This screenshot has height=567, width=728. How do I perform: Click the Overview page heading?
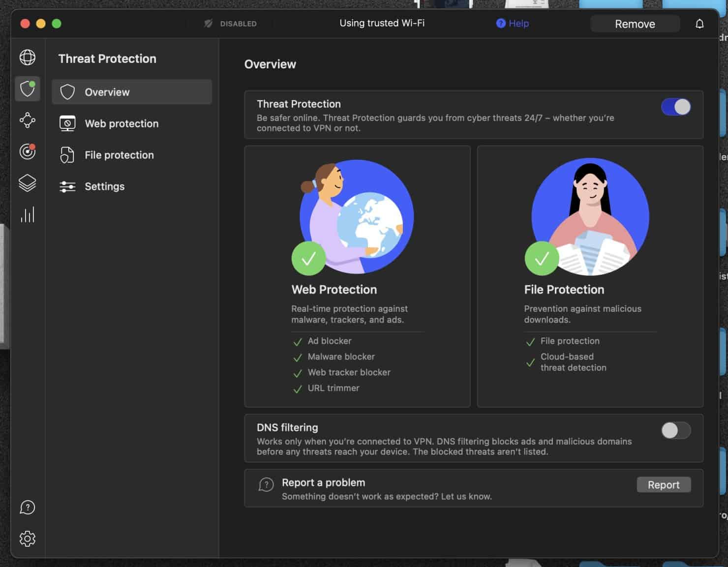[x=270, y=64]
